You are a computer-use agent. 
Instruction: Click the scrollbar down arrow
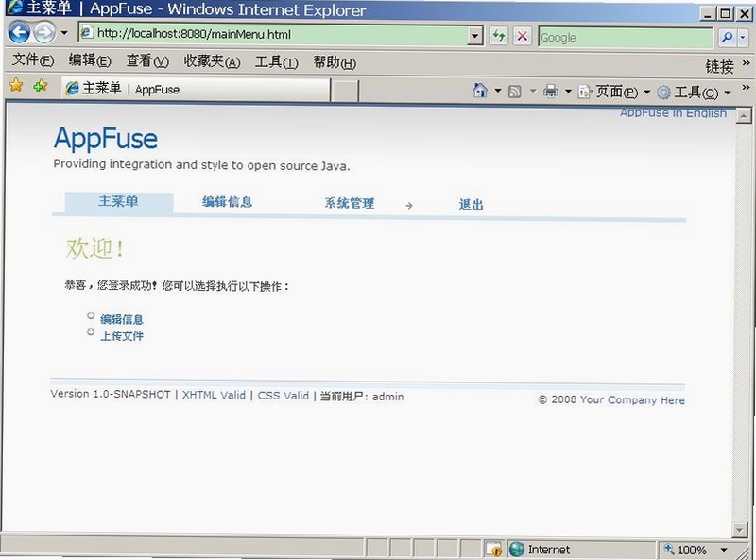coord(740,530)
